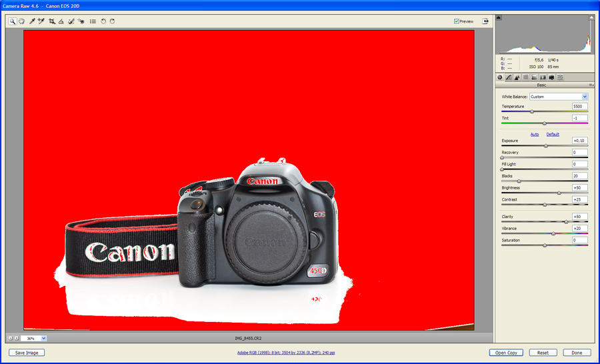Click the Blacks slider handle
This screenshot has height=364, width=600.
(x=519, y=181)
